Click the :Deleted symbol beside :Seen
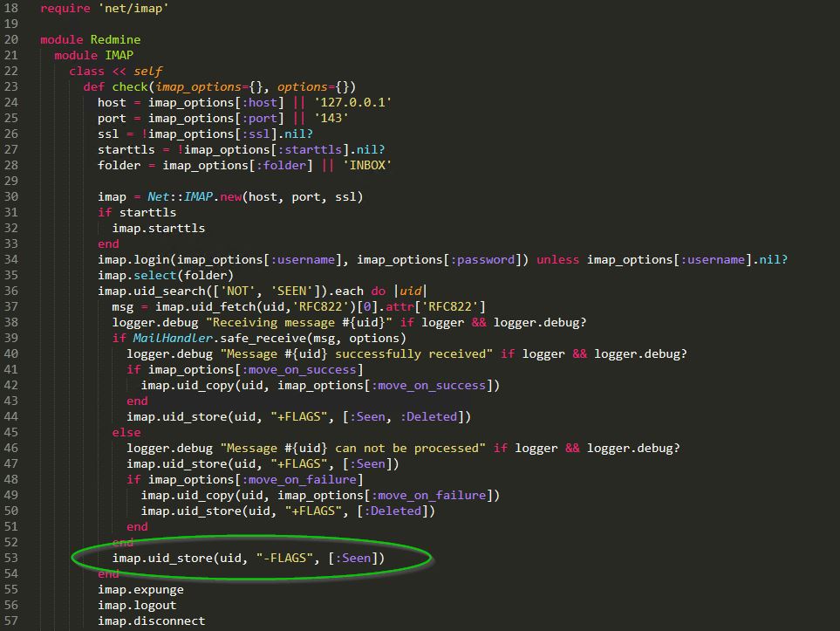Image resolution: width=840 pixels, height=631 pixels. point(428,416)
